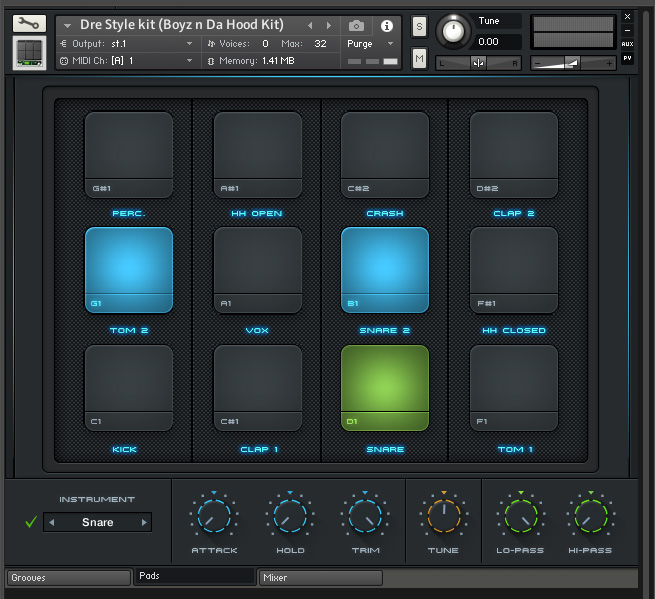Adjust the Attack knob
Screen dimensions: 655x599
(214, 516)
